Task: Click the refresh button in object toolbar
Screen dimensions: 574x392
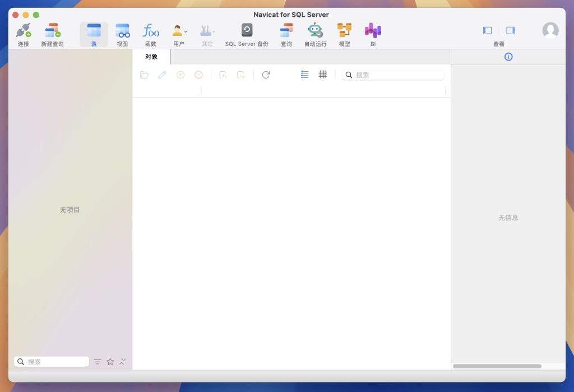Action: 266,75
